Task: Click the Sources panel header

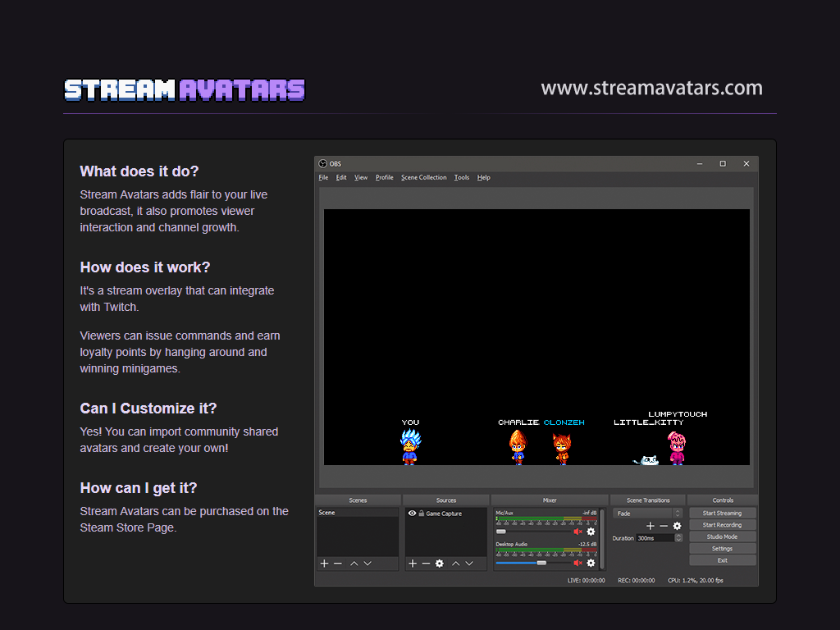Action: point(446,500)
